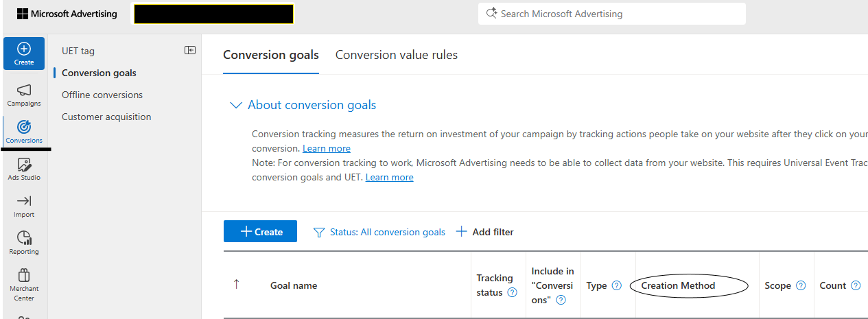This screenshot has width=868, height=319.
Task: Click the Create plus icon in sidebar
Action: click(x=24, y=49)
